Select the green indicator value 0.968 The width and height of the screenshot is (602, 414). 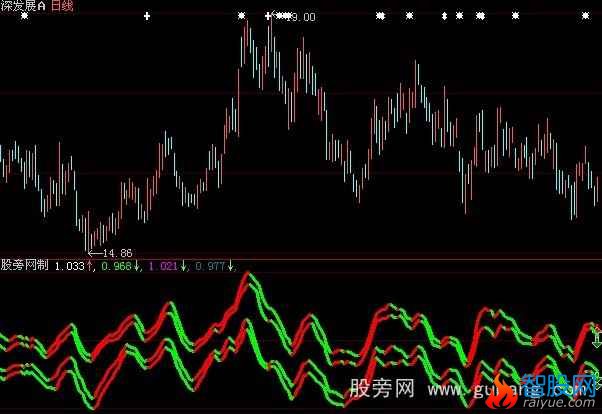[116, 266]
